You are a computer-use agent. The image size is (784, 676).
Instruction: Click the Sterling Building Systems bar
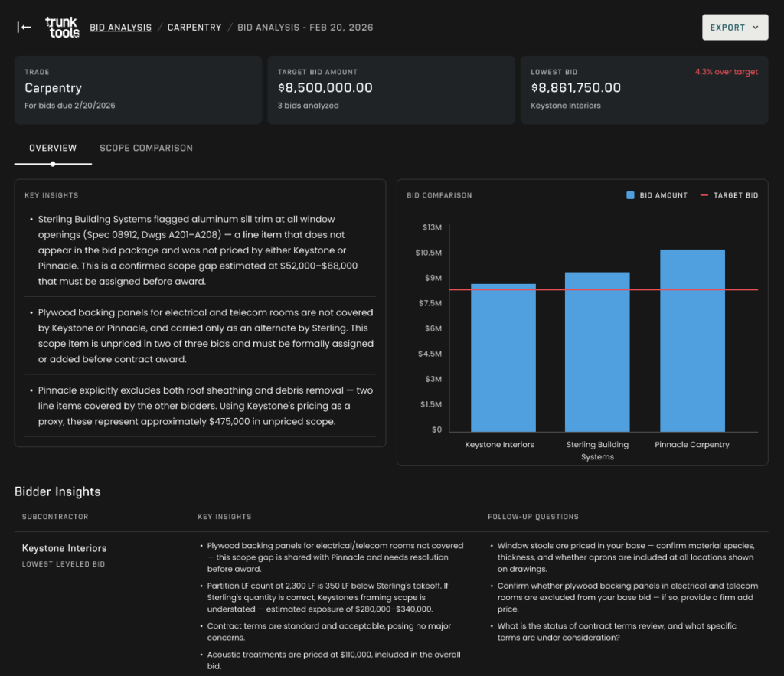pos(597,351)
